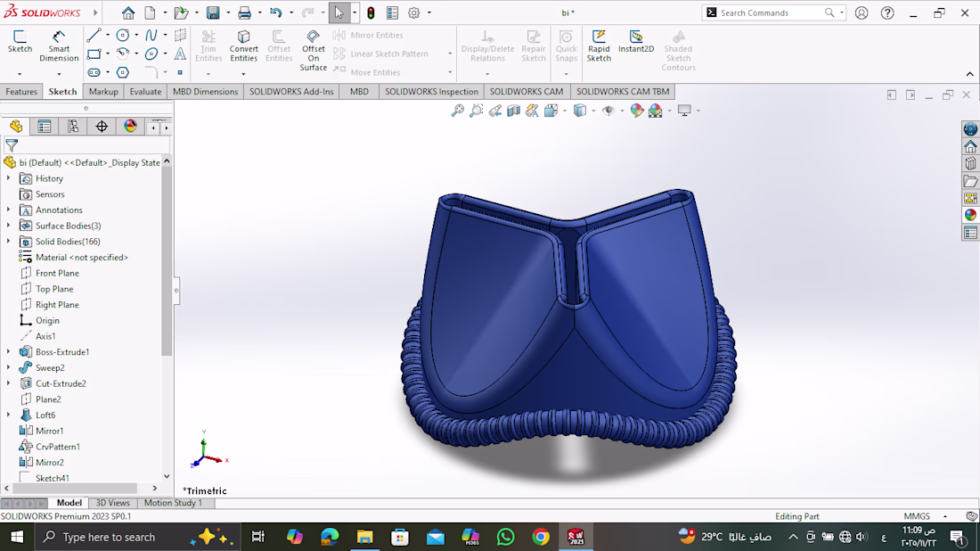Screen dimensions: 980x551
Task: Open Hide/Show Items icon
Action: (x=608, y=111)
